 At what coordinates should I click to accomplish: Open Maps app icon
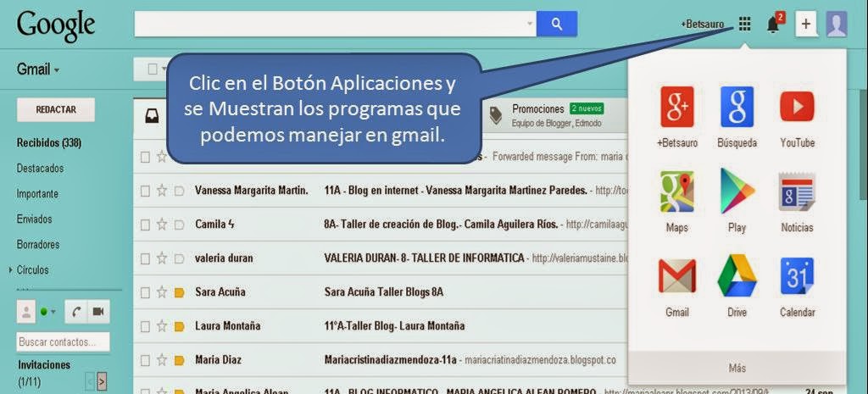[676, 191]
